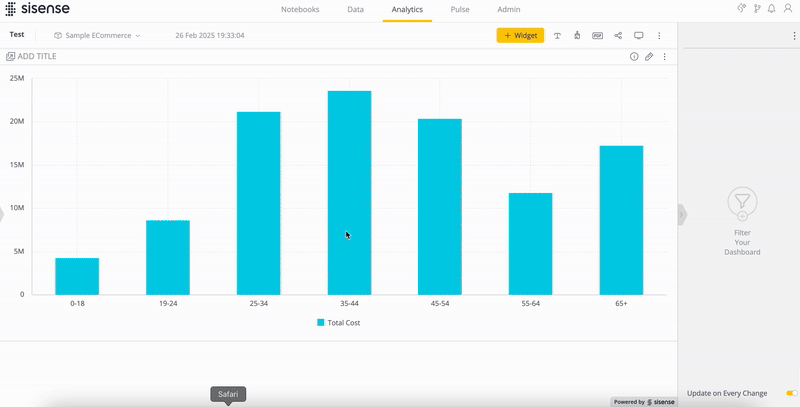The height and width of the screenshot is (407, 800).
Task: Go to the Pulse tab
Action: (x=460, y=9)
